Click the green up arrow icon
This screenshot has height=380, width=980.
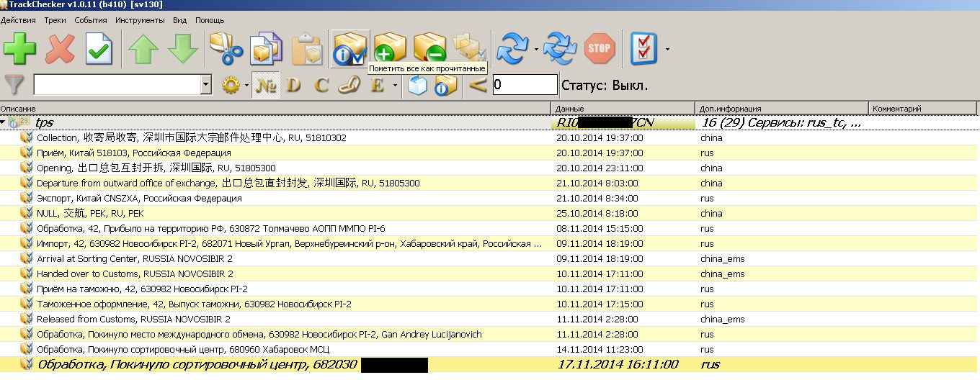pyautogui.click(x=143, y=49)
